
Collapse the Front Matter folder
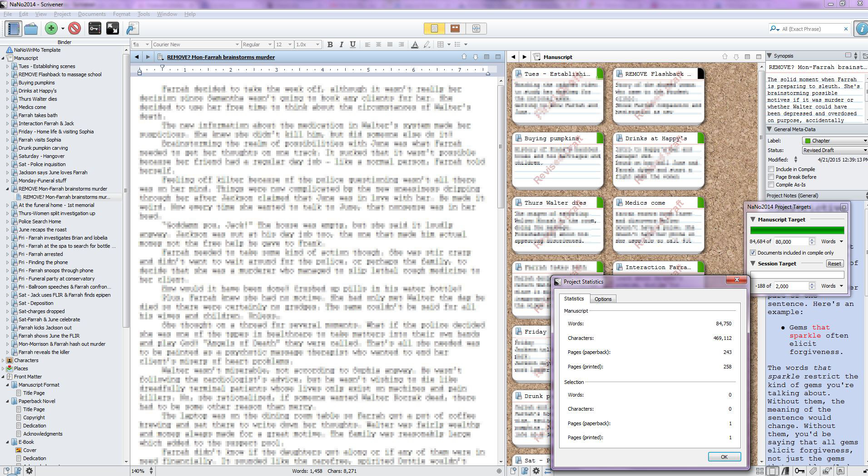pyautogui.click(x=3, y=377)
